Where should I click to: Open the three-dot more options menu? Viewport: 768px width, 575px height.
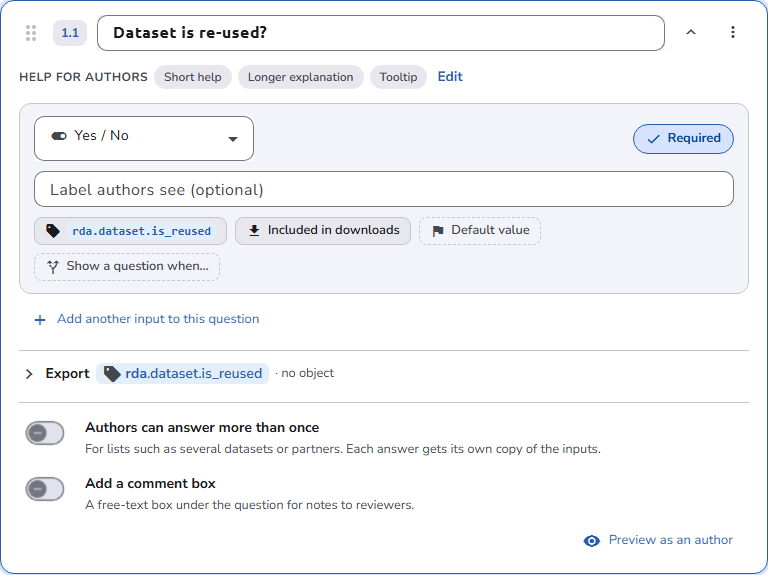733,32
